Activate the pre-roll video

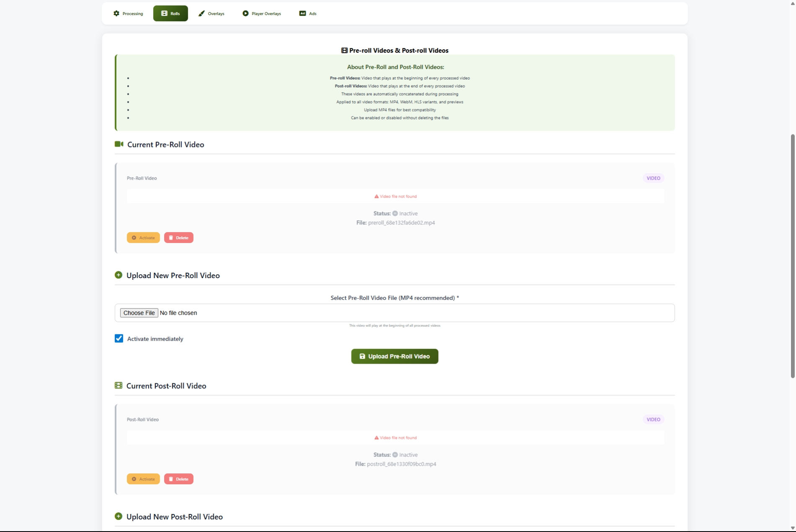click(x=143, y=238)
